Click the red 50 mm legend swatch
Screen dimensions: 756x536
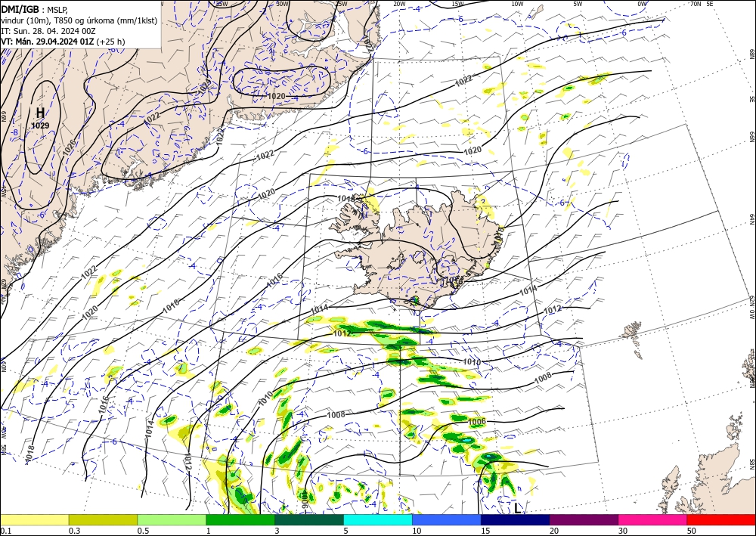[x=721, y=519]
